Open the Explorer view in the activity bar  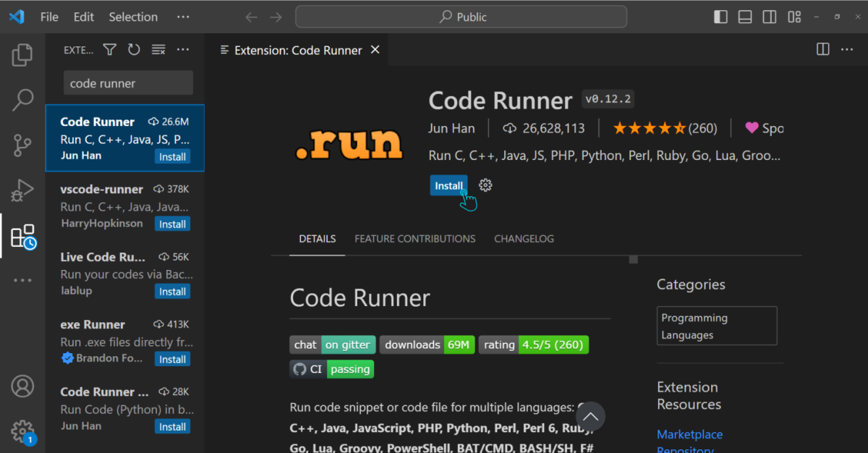click(x=22, y=54)
